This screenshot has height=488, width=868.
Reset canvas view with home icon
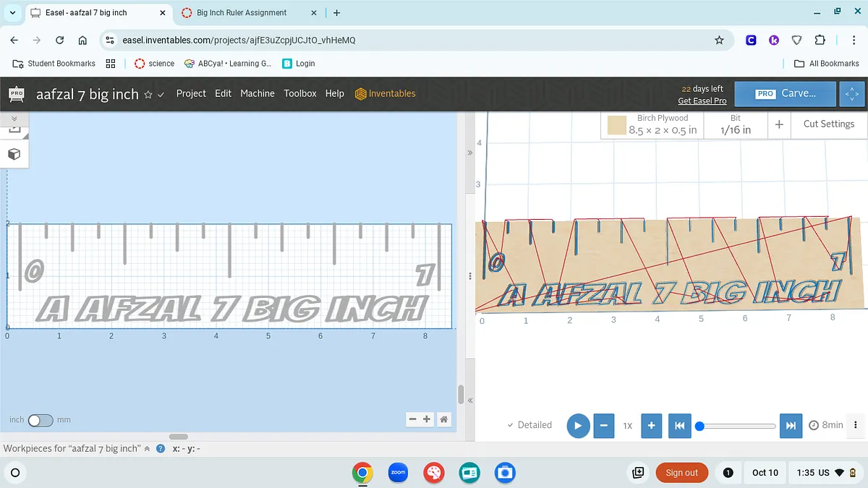coord(444,419)
